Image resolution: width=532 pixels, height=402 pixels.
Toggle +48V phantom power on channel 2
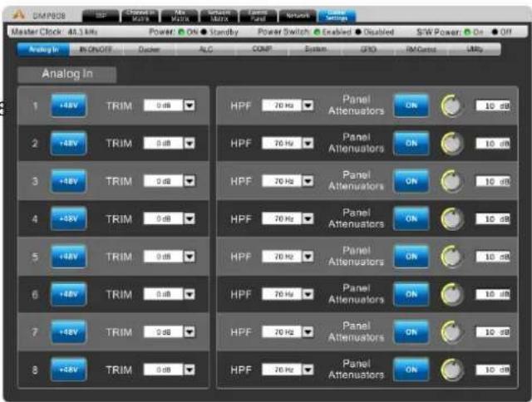68,144
